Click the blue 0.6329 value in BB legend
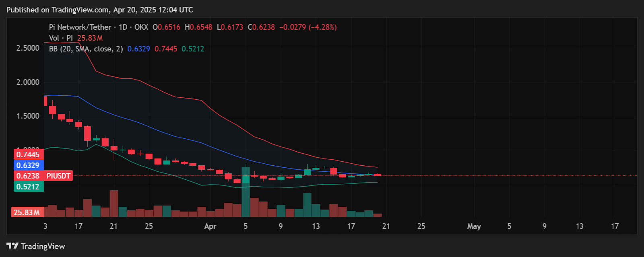The width and height of the screenshot is (644, 257). pyautogui.click(x=138, y=49)
